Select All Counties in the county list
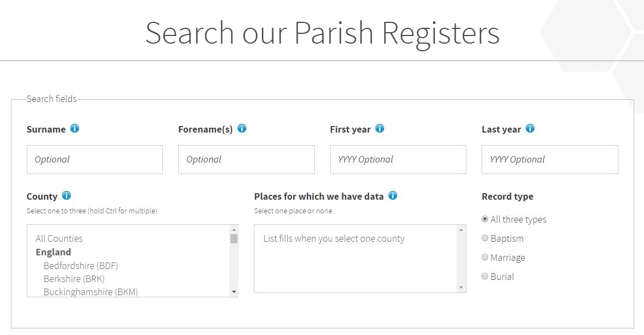The image size is (644, 335). tap(59, 238)
